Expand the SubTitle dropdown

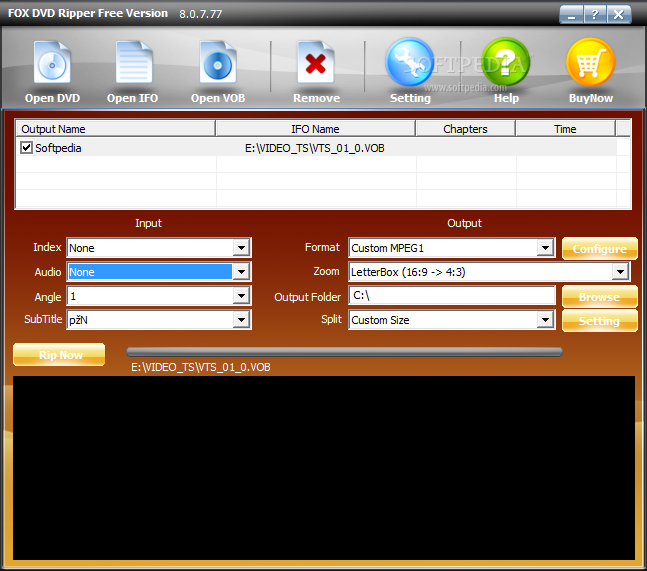click(241, 320)
